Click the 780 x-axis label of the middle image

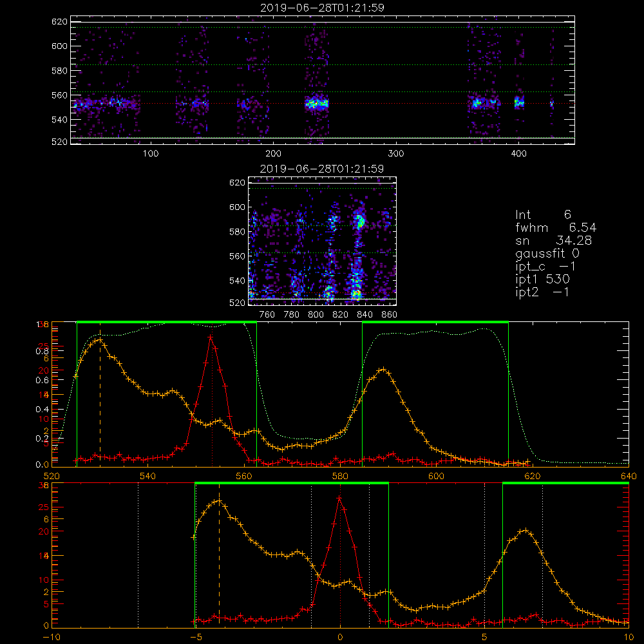[292, 315]
